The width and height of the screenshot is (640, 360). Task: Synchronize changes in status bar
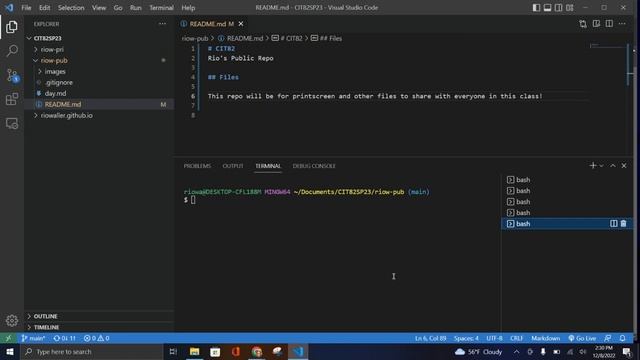pyautogui.click(x=64, y=338)
